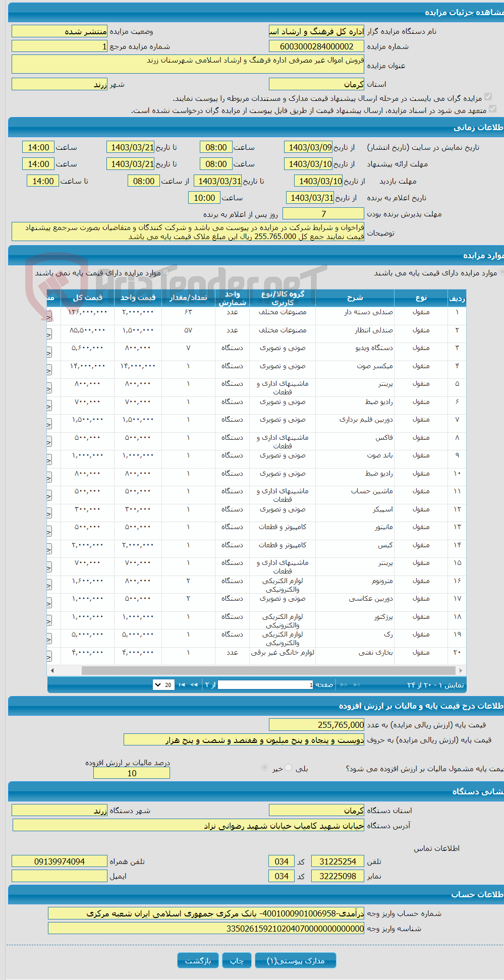Sort by the قیمت کل column header
Viewport: 504px width, 980px height.
(87, 298)
